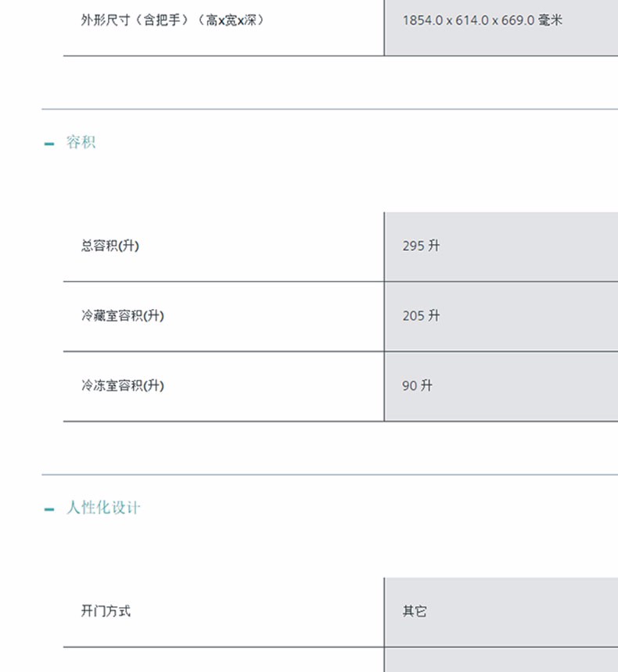Select the 冷藏室容积(升) row label
The width and height of the screenshot is (618, 672).
(122, 316)
